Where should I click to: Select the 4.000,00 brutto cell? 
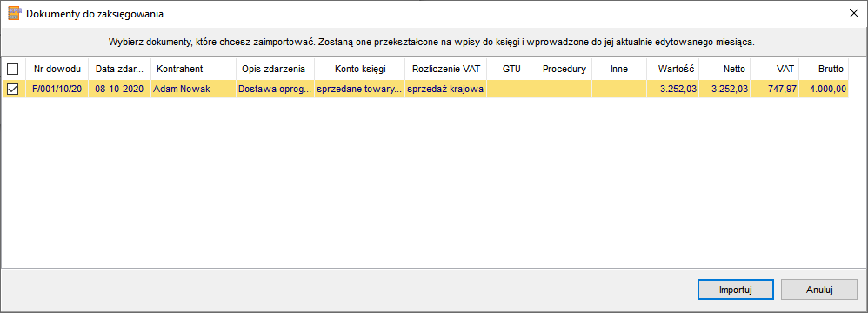824,89
